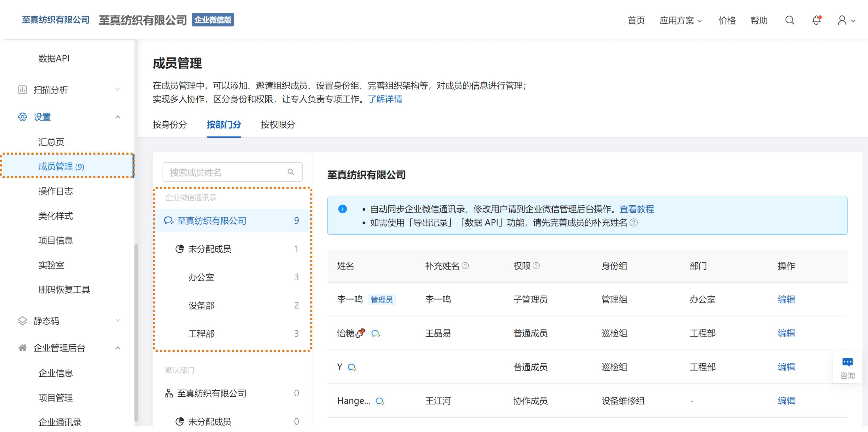Open 美化样式 in sidebar
Image resolution: width=868 pixels, height=432 pixels.
tap(56, 216)
